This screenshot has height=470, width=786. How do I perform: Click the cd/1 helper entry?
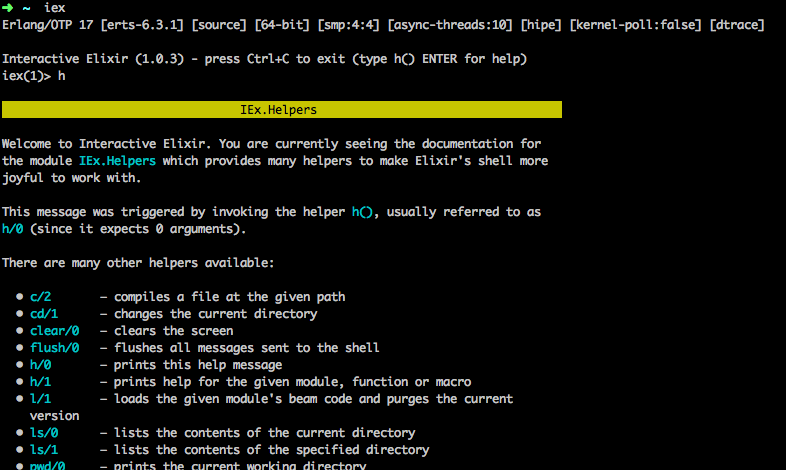click(x=44, y=314)
